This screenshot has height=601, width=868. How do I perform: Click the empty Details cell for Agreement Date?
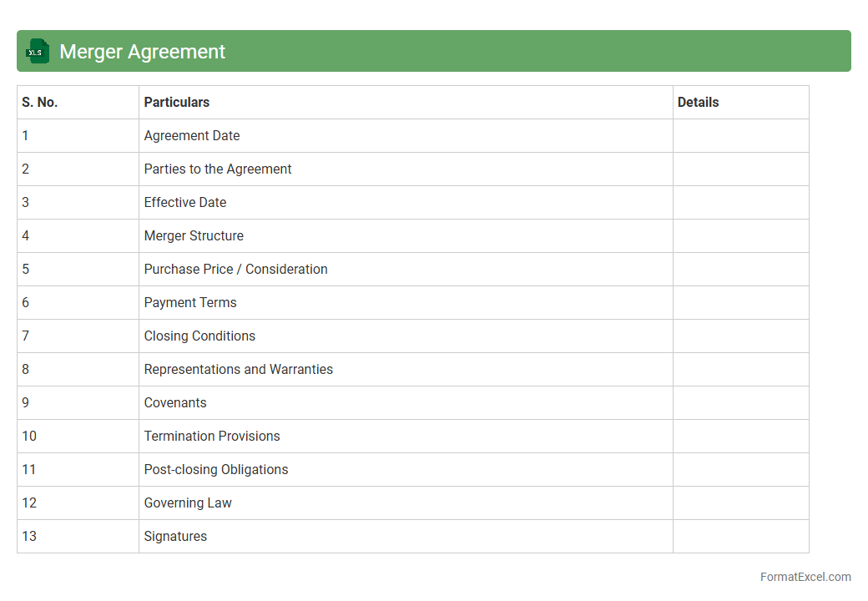740,135
